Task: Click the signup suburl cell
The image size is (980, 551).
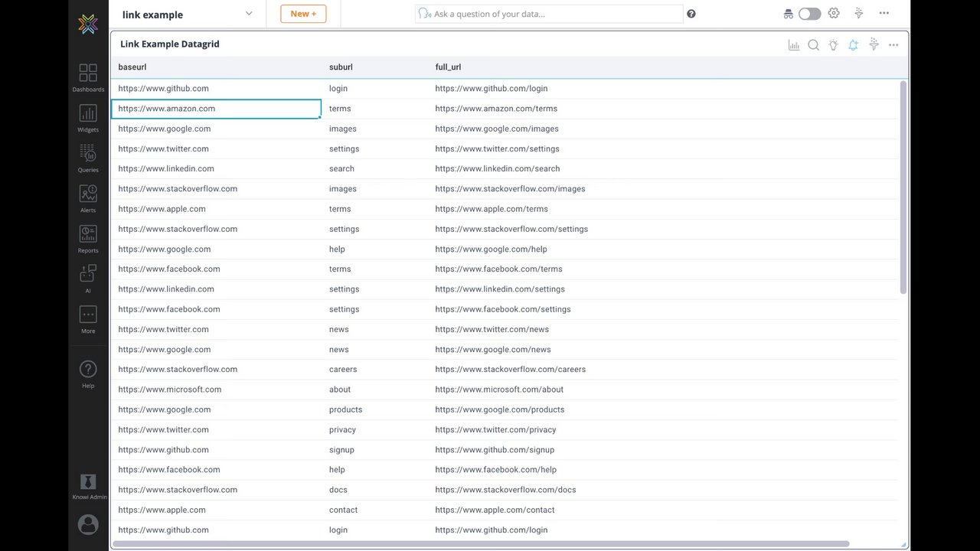Action: (375, 450)
